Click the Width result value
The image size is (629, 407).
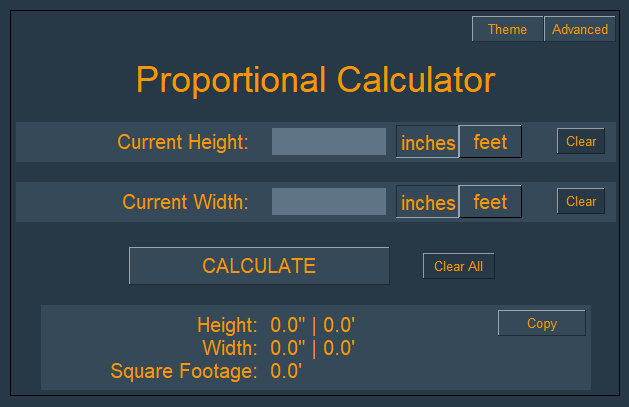click(x=313, y=348)
